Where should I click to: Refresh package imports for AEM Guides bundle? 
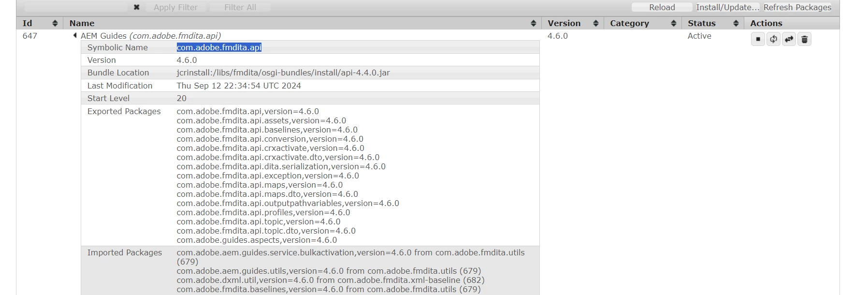click(x=773, y=39)
